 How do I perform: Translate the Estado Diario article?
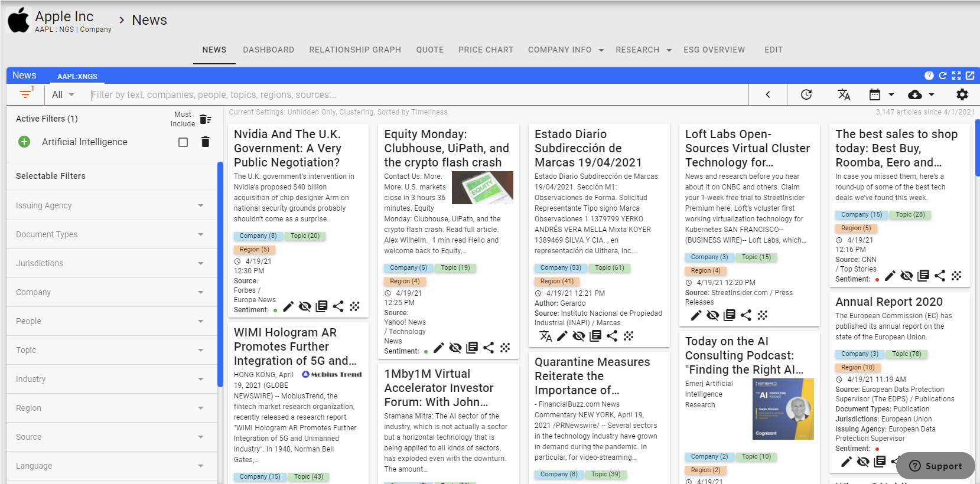[546, 336]
